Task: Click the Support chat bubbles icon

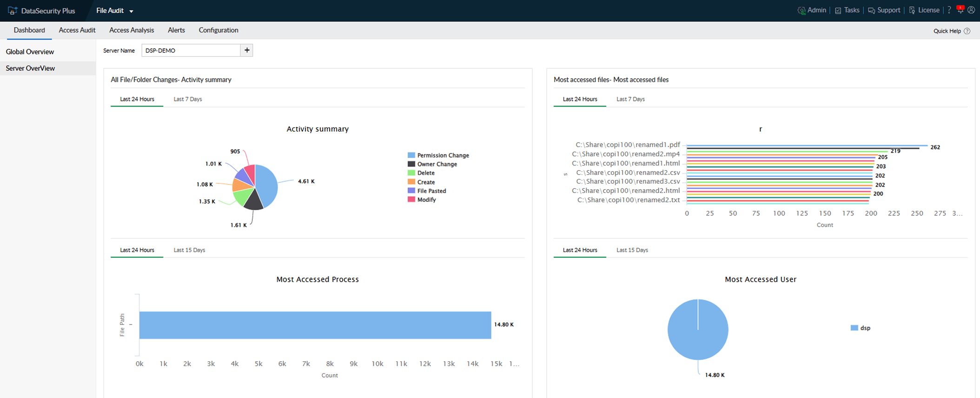Action: click(x=871, y=10)
